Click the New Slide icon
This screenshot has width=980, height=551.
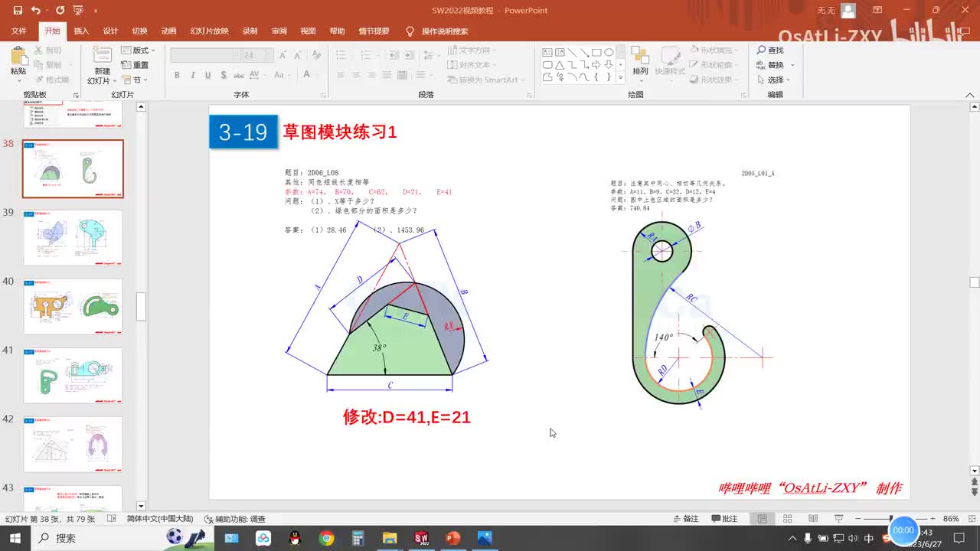[102, 56]
